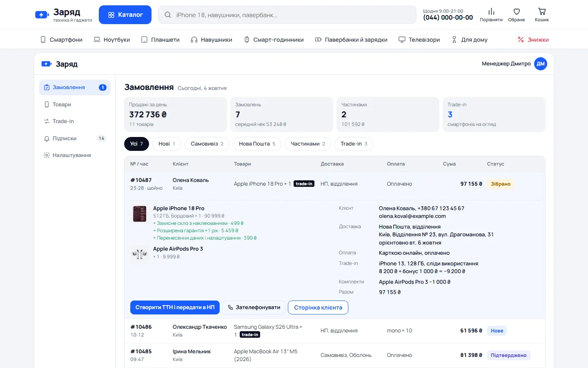Screen dimensions: 588x368
Task: Open the Планшети category
Action: pos(160,40)
